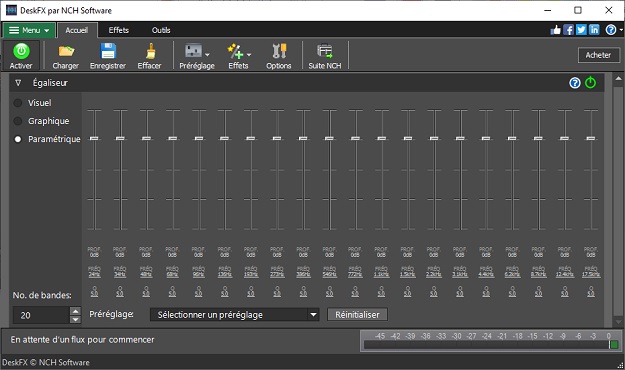
Task: Click the green output level meter indicator
Action: click(614, 344)
